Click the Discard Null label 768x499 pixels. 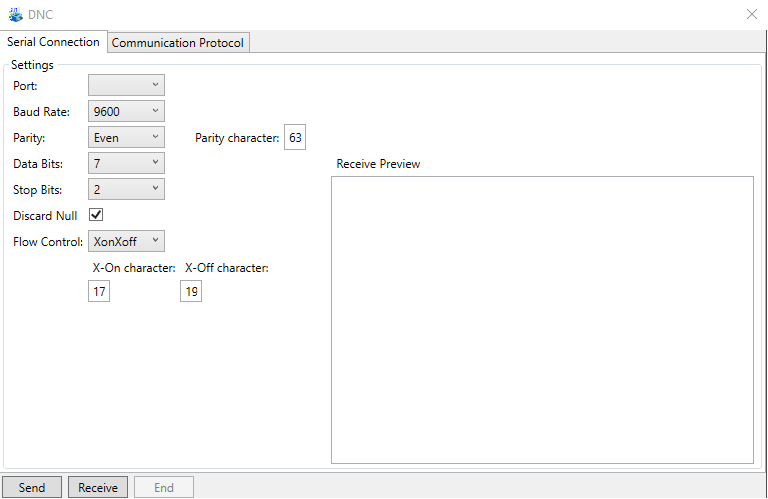coord(45,216)
